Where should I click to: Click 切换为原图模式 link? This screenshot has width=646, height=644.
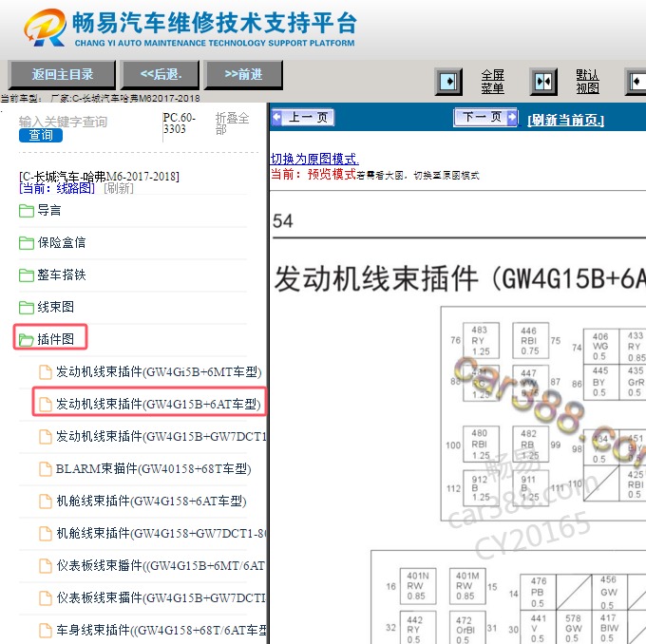pyautogui.click(x=314, y=159)
